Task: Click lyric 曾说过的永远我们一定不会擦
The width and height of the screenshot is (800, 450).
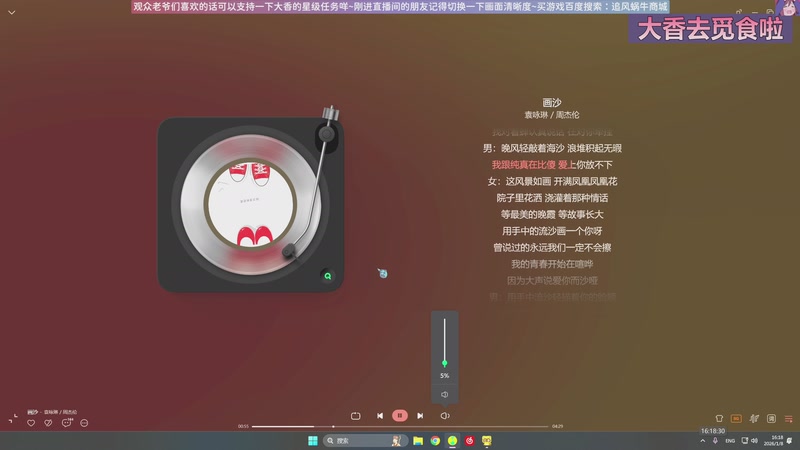Action: (552, 247)
